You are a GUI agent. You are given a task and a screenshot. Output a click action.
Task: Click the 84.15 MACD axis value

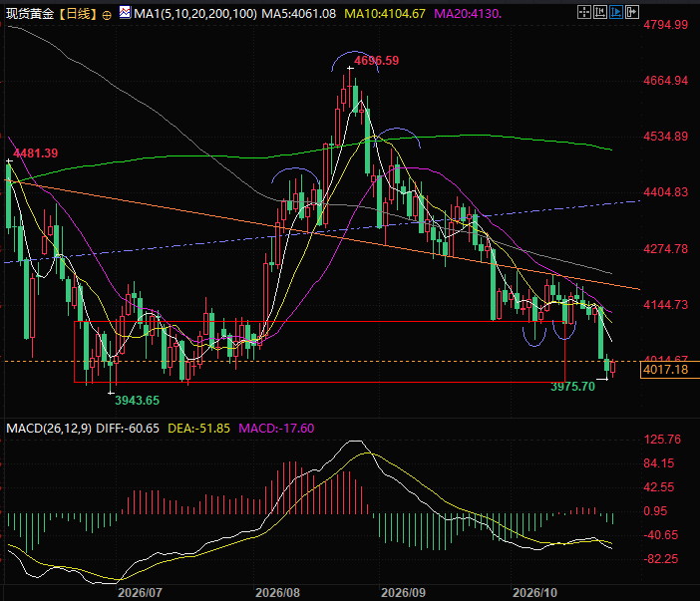coord(659,463)
